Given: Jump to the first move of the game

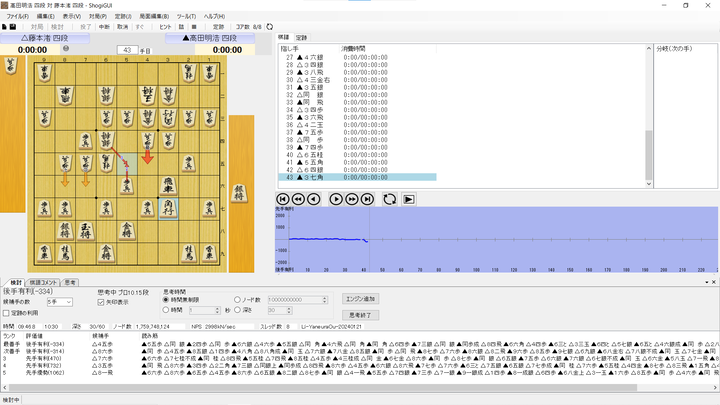Looking at the screenshot, I should point(283,199).
